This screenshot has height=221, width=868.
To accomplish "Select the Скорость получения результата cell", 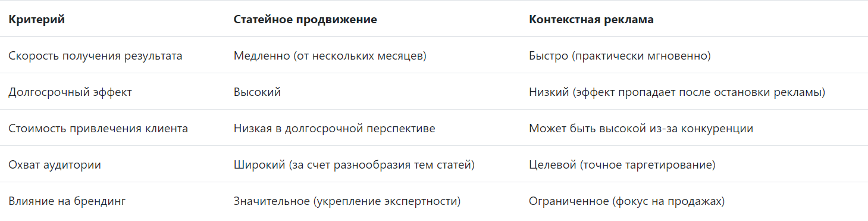I will point(95,56).
